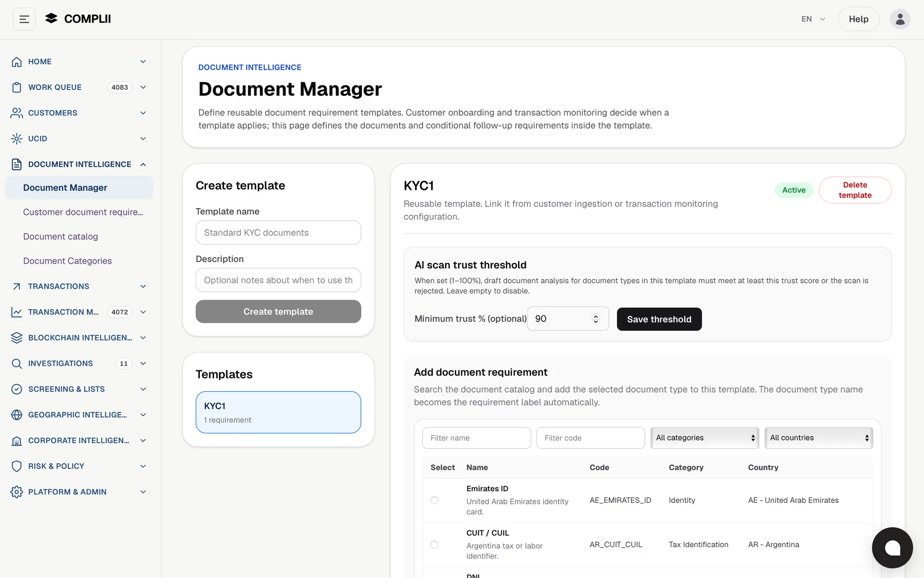The image size is (924, 578).
Task: Click the AE_EMIRATES_ID code cell
Action: 620,500
